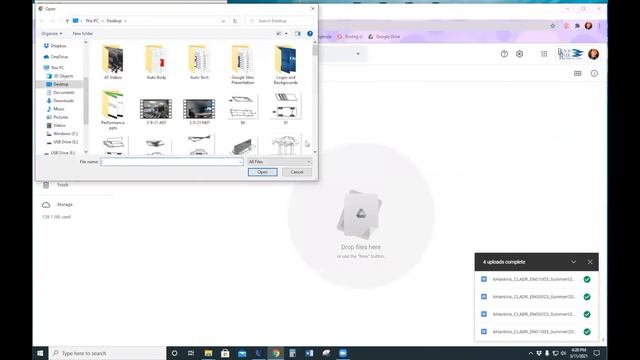Open the Auto Tech folder

pyautogui.click(x=199, y=62)
